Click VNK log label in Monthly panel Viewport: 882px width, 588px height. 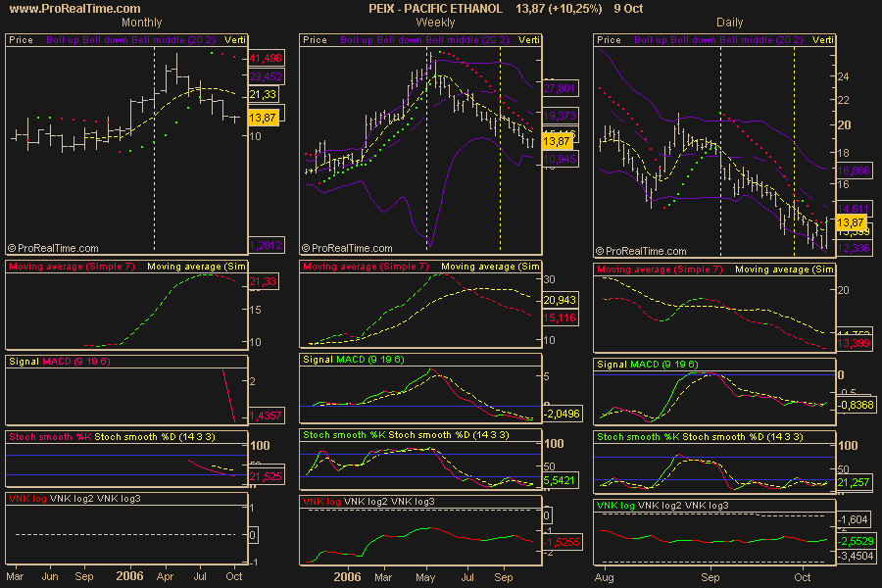27,499
